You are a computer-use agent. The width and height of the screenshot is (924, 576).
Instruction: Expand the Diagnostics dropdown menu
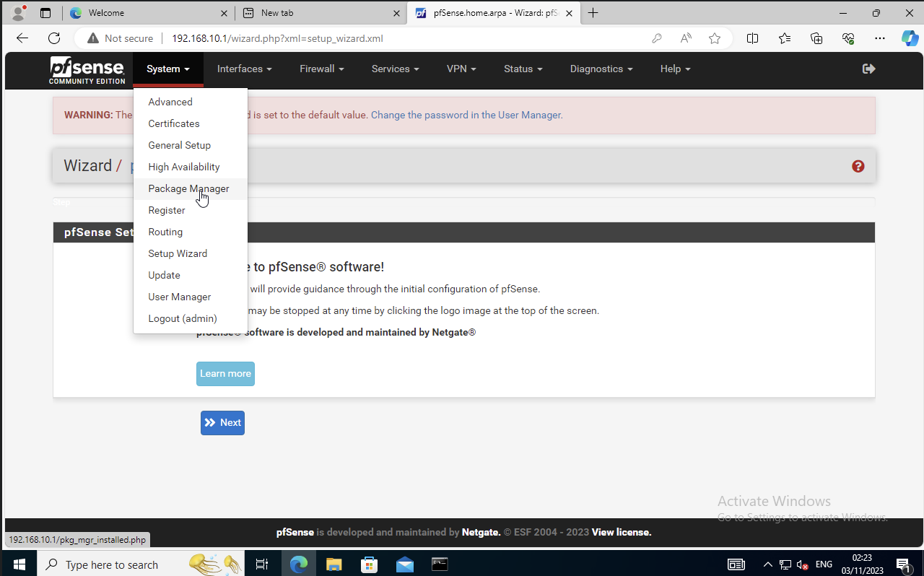click(x=601, y=69)
